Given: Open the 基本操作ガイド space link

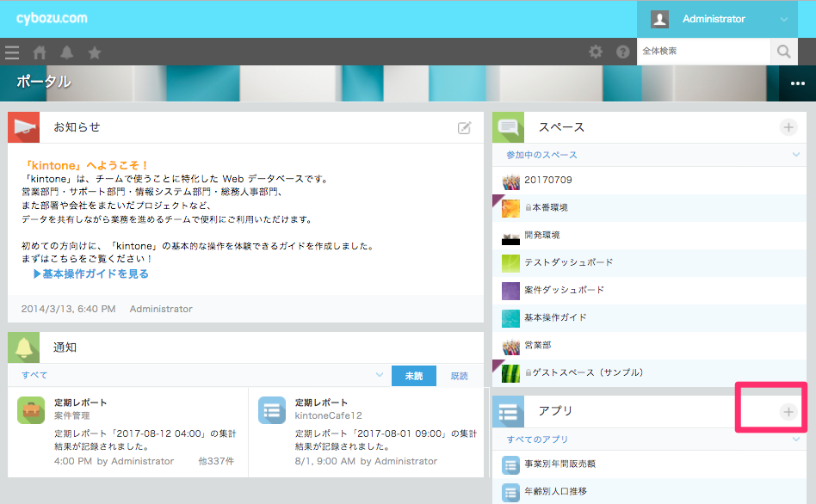Looking at the screenshot, I should [x=555, y=318].
